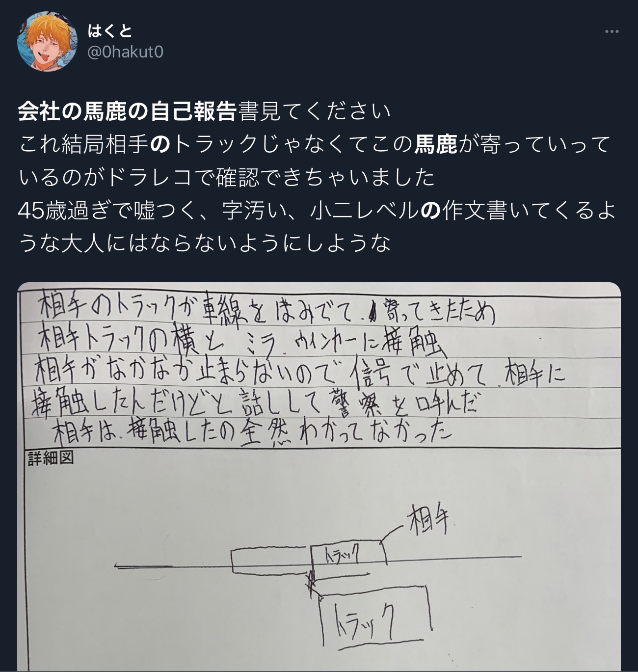Click the tweet line starting with 45歳過ぎ
Screen dimensions: 638x672
click(317, 210)
